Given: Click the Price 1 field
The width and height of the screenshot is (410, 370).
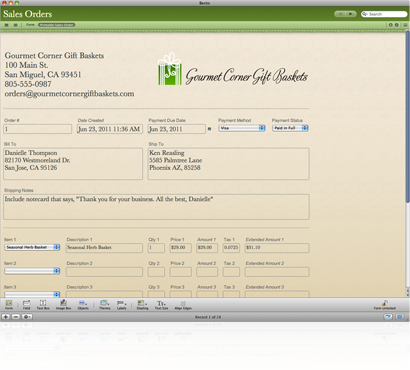Looking at the screenshot, I should pyautogui.click(x=181, y=248).
